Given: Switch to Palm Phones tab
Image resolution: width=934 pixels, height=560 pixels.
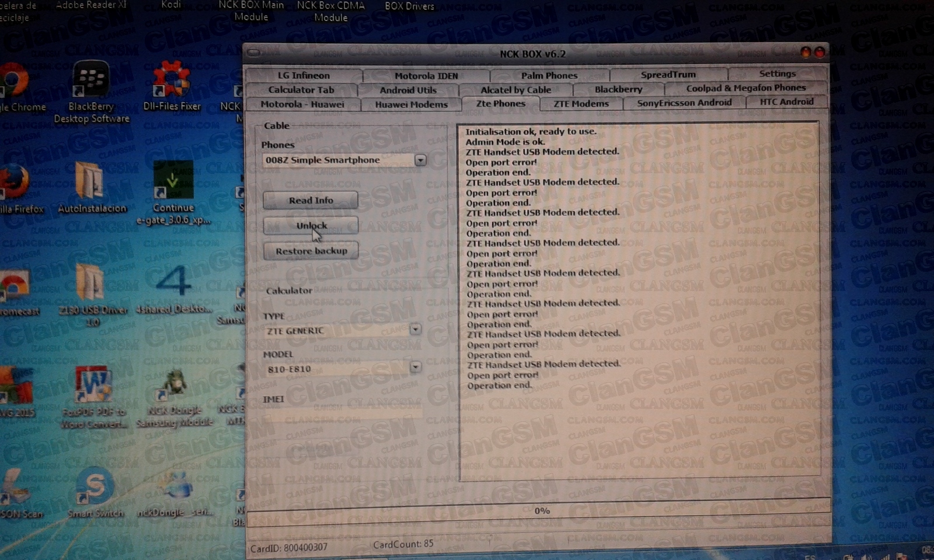Looking at the screenshot, I should point(549,75).
